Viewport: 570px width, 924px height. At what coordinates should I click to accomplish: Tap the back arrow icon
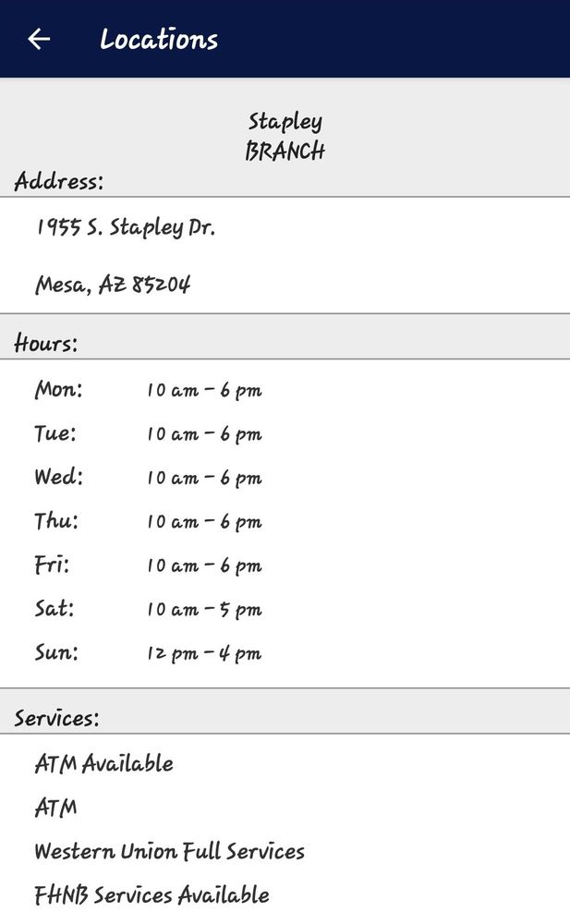pyautogui.click(x=39, y=39)
